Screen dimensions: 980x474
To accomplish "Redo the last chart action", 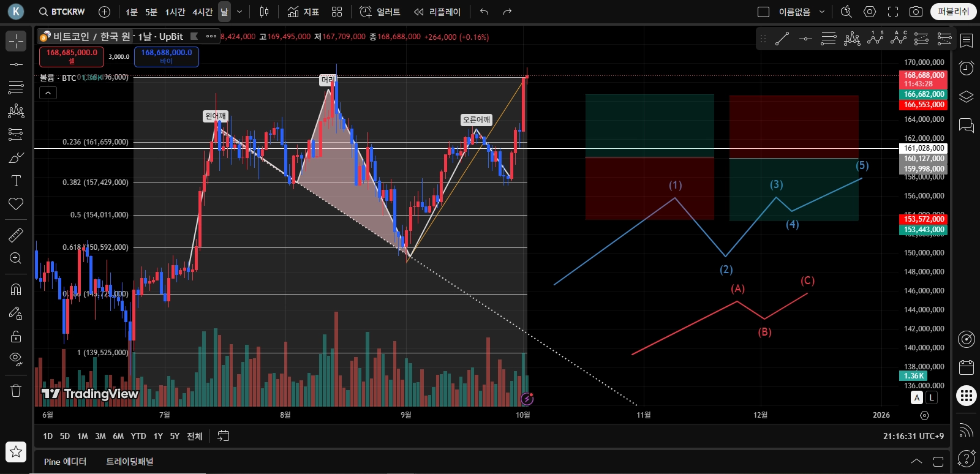I will [x=507, y=12].
